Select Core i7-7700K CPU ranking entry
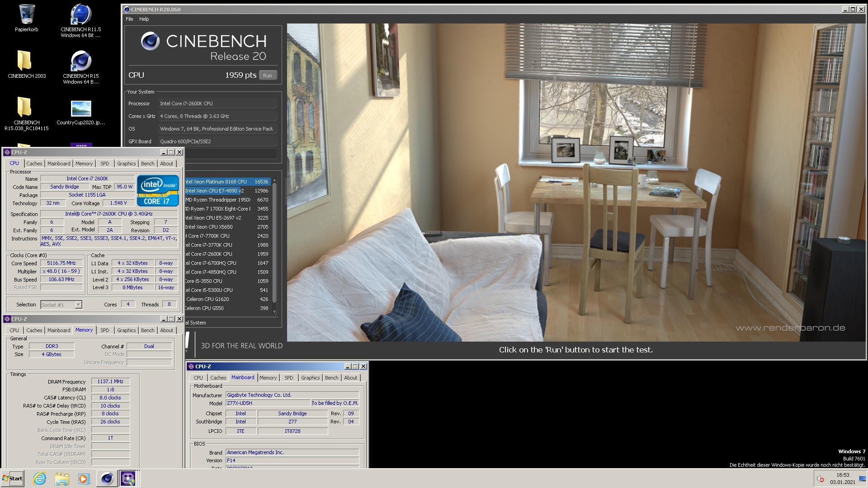 (227, 236)
